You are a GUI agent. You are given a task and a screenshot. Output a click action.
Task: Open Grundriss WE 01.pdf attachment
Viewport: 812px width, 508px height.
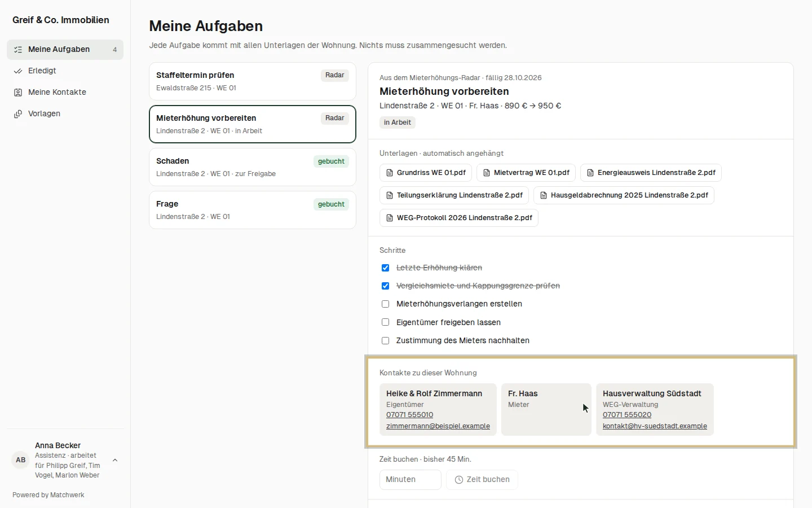[x=426, y=173]
